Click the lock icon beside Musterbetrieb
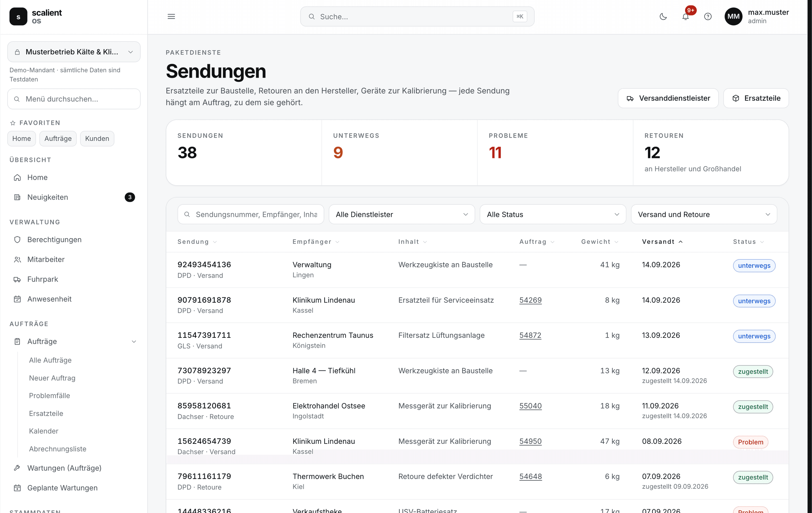 click(x=17, y=52)
